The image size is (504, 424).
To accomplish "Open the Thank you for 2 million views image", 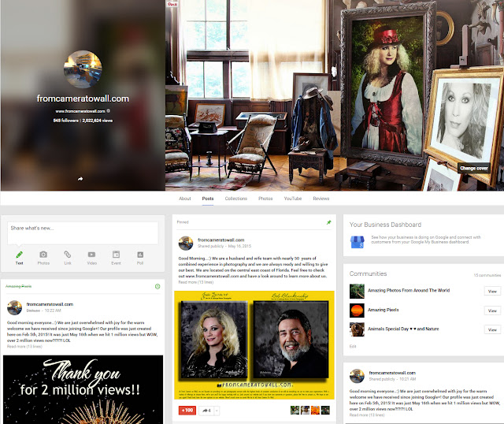I will tap(83, 389).
